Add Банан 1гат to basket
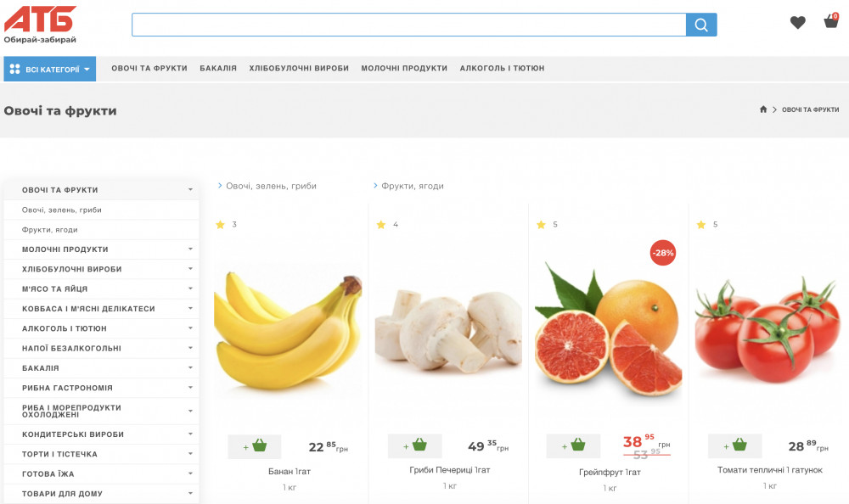This screenshot has height=504, width=849. (x=255, y=446)
